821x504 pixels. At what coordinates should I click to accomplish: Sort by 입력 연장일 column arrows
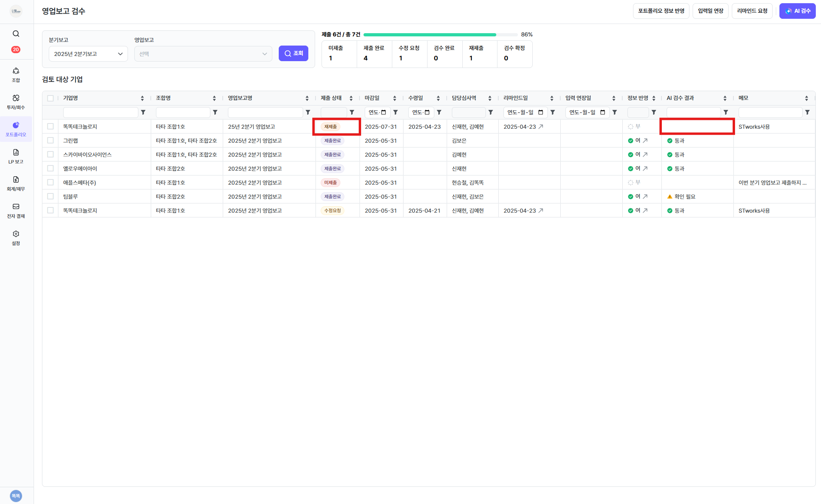614,98
